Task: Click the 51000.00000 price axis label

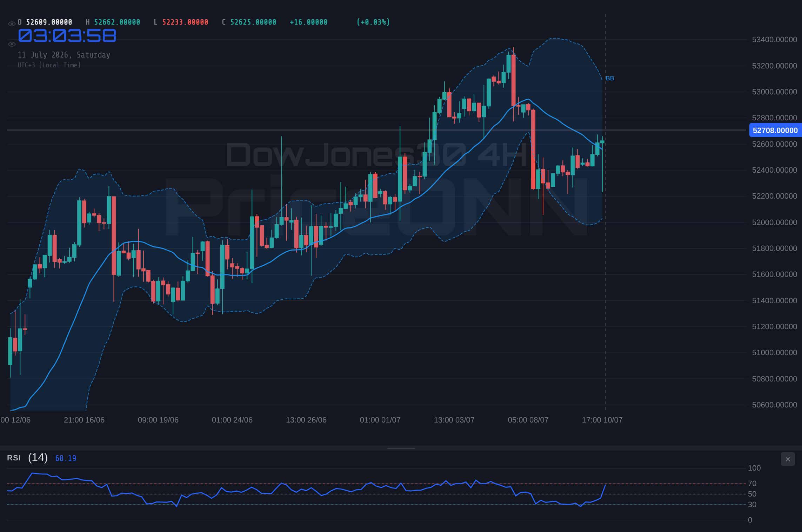Action: pyautogui.click(x=774, y=353)
